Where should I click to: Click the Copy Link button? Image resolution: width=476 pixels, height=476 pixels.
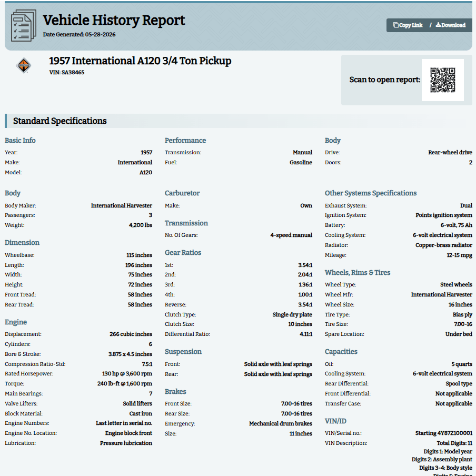(x=408, y=25)
